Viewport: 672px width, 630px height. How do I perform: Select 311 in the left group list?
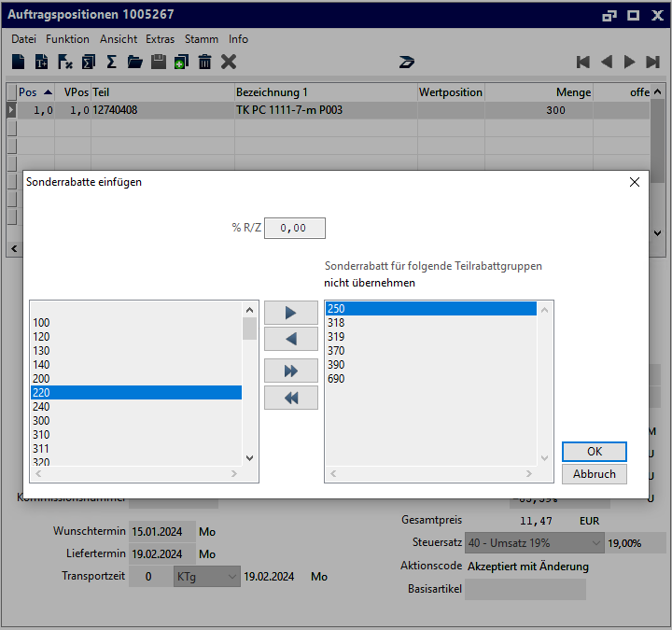point(136,449)
